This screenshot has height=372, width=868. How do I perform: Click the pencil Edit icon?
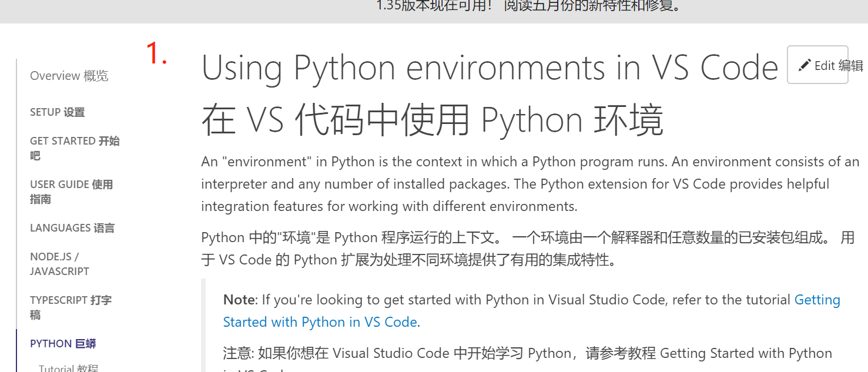click(805, 65)
